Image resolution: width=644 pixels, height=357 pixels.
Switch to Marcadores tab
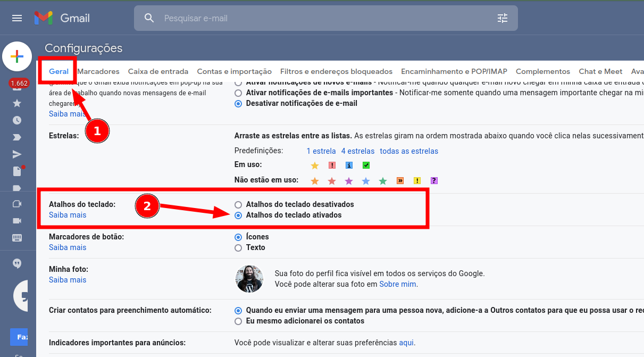coord(98,71)
